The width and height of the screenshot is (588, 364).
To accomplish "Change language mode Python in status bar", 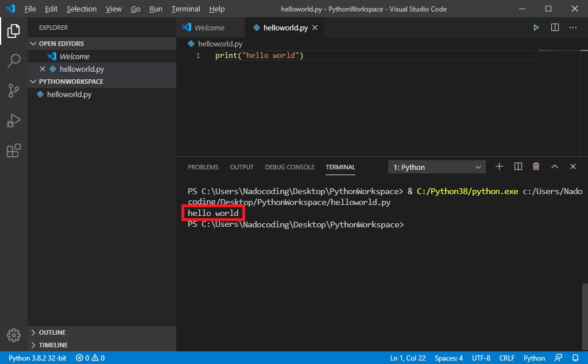I will click(534, 358).
